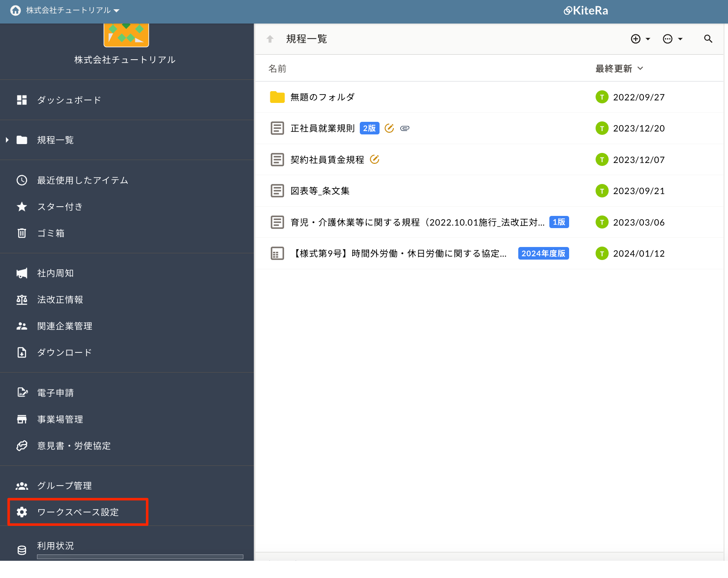
Task: Click the link icon next to 正社員就業規則
Action: point(405,128)
